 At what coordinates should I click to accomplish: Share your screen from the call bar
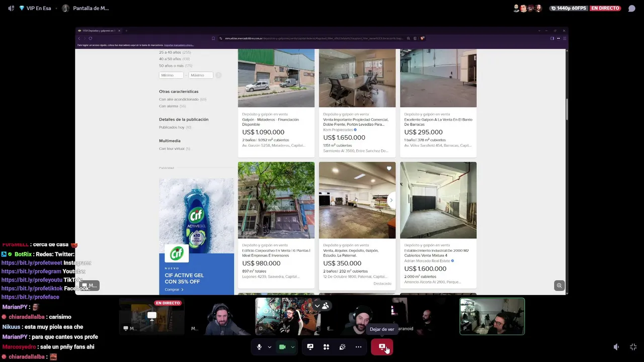coord(310,347)
